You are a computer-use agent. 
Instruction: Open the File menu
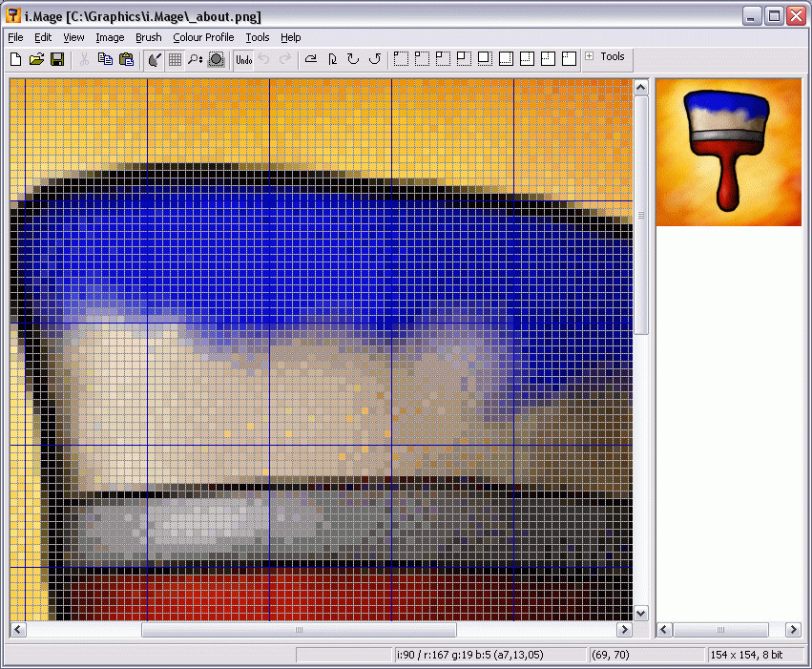point(15,37)
